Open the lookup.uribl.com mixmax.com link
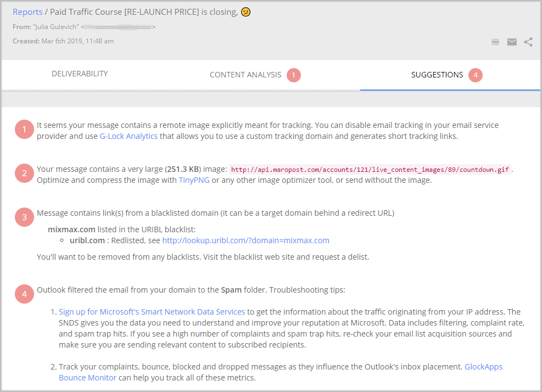The width and height of the screenshot is (542, 392). click(x=246, y=240)
